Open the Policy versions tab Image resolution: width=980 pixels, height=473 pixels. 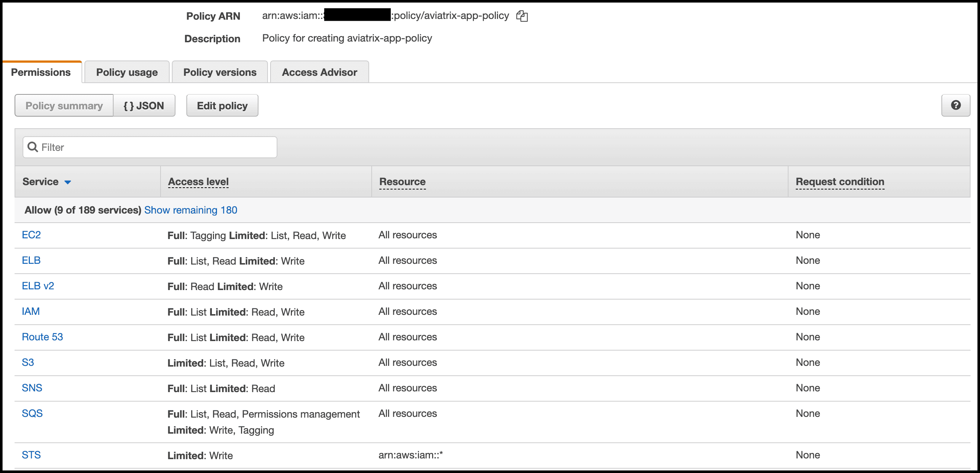(x=220, y=73)
